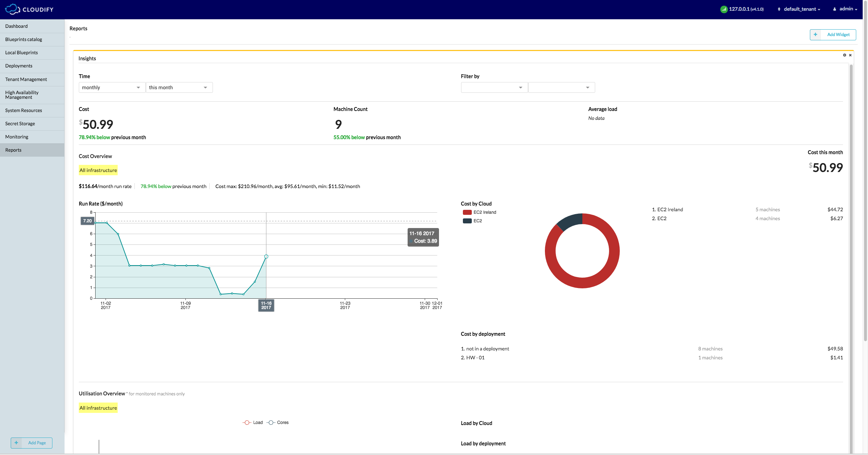This screenshot has width=868, height=455.
Task: Click the dark EC2 color swatch in legend
Action: click(467, 221)
